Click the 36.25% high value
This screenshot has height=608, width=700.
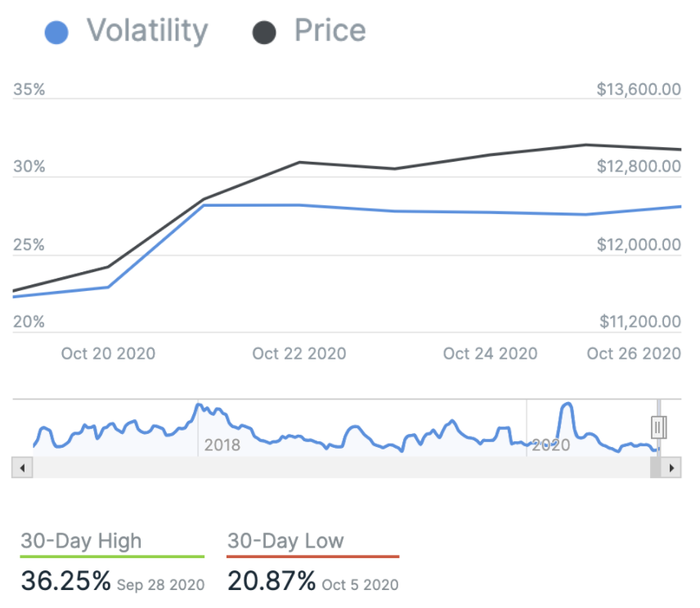point(65,581)
